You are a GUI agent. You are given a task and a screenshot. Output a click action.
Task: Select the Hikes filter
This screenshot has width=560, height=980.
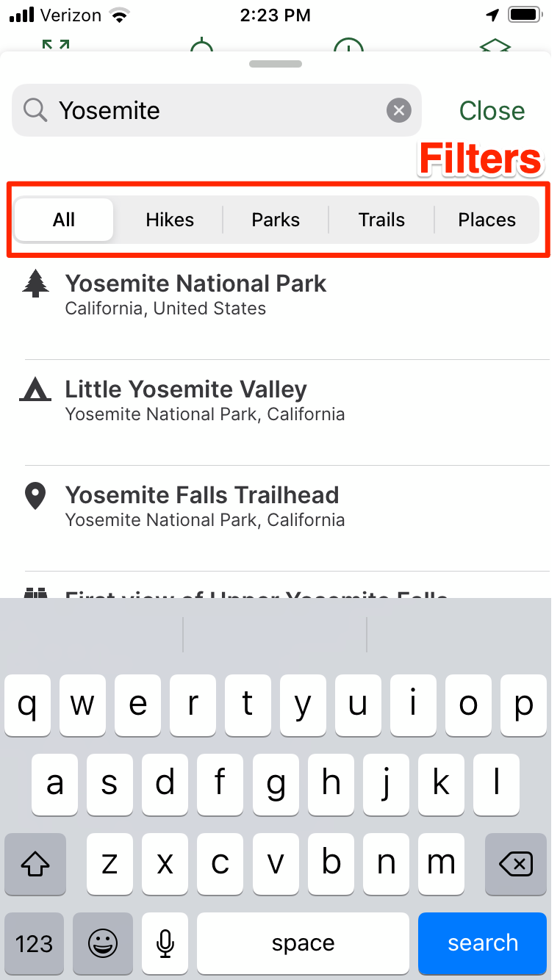coord(170,220)
